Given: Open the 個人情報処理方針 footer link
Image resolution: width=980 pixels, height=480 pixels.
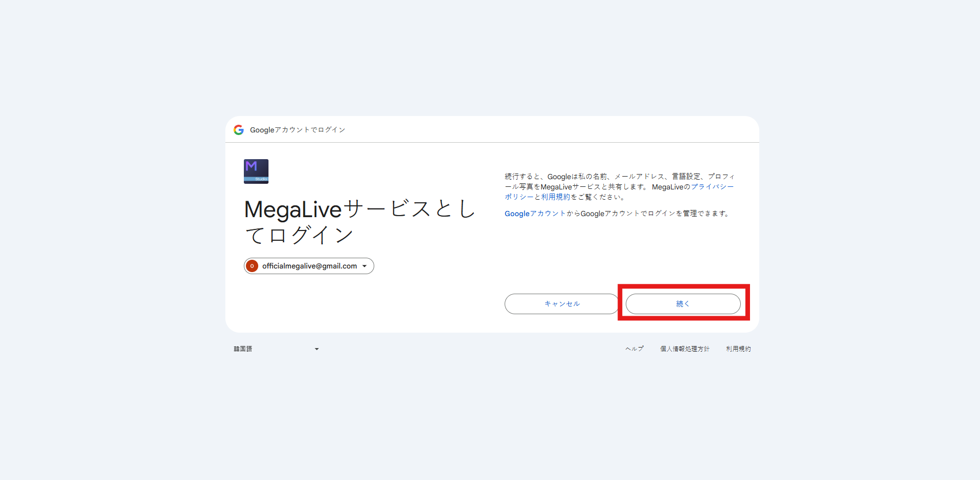Looking at the screenshot, I should tap(685, 349).
